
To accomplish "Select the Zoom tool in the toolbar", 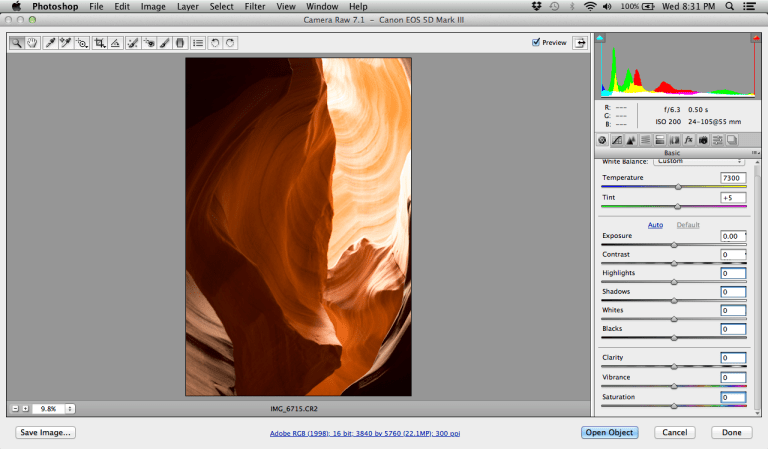I will coord(16,43).
